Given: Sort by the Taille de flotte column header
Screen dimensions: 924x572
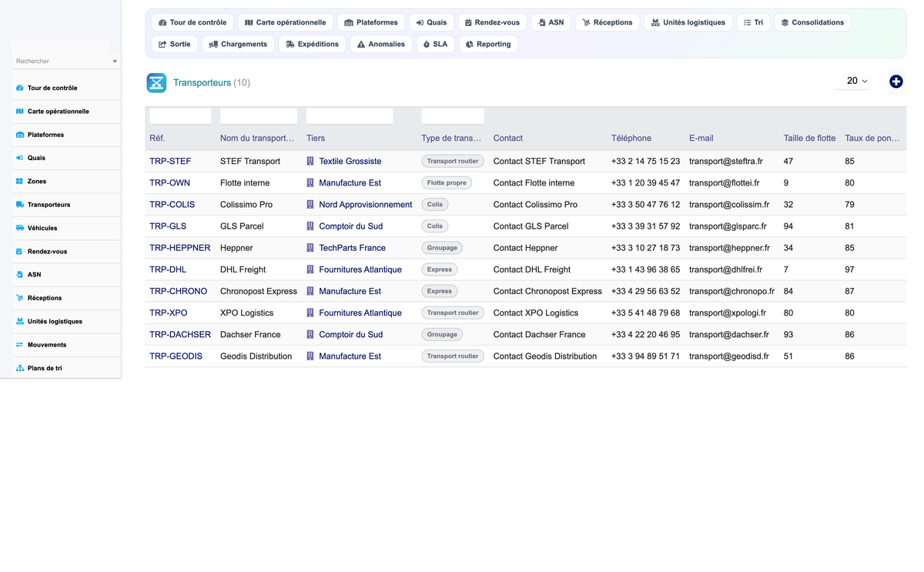Looking at the screenshot, I should [x=809, y=139].
